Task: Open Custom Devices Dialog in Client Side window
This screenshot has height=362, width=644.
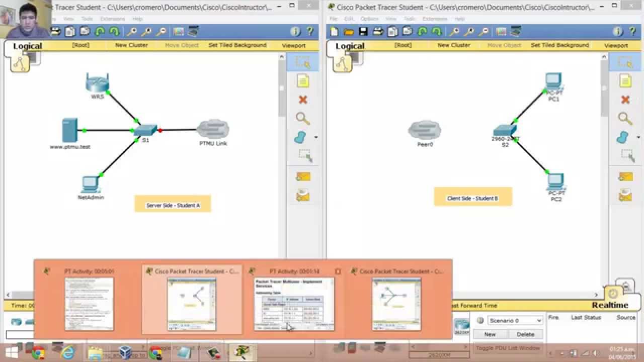Action: [516, 32]
